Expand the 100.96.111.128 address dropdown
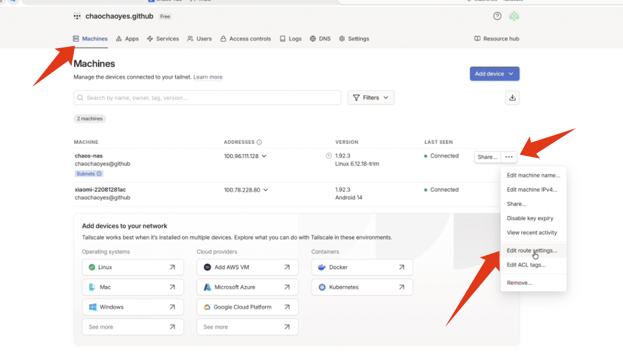 [x=264, y=156]
